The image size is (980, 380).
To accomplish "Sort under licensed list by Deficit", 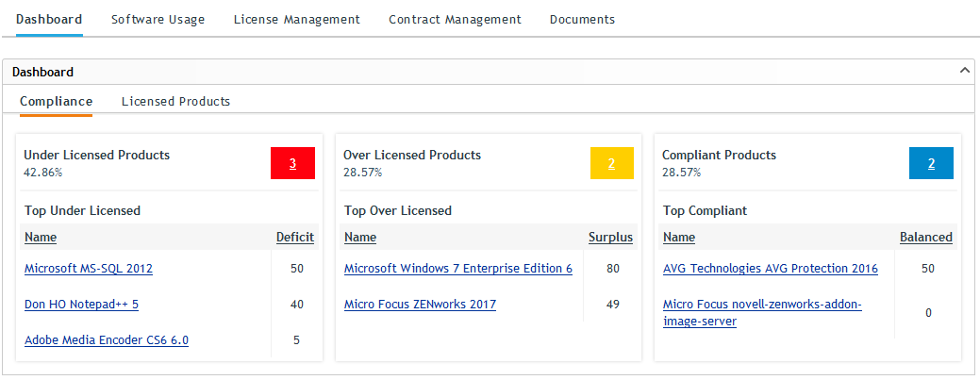I will pos(294,238).
